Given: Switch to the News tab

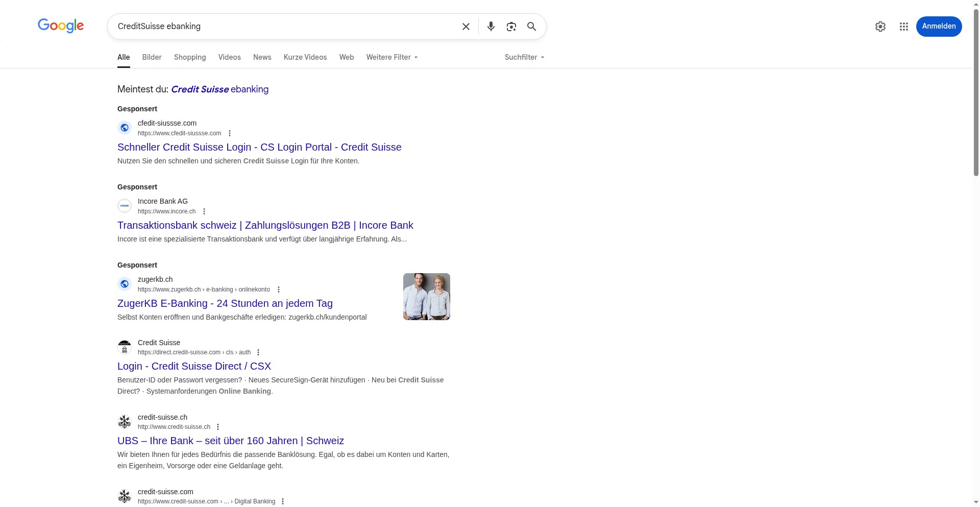Looking at the screenshot, I should point(262,57).
